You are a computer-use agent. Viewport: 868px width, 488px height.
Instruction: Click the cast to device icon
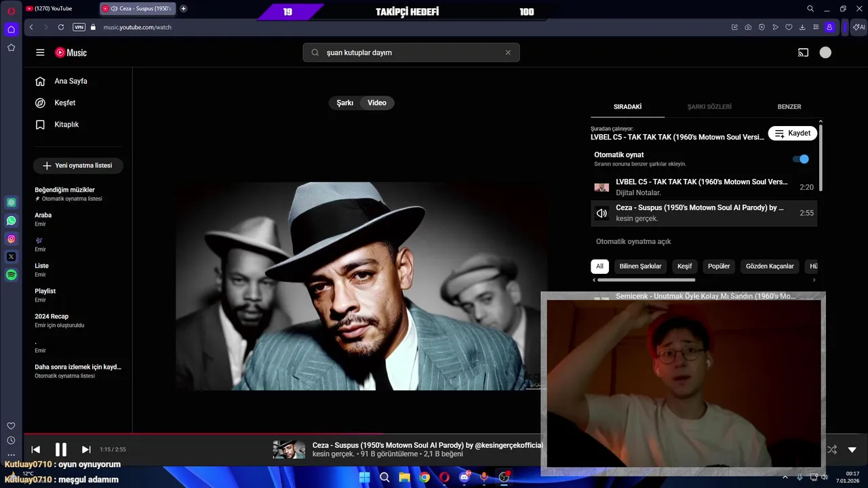pos(803,52)
